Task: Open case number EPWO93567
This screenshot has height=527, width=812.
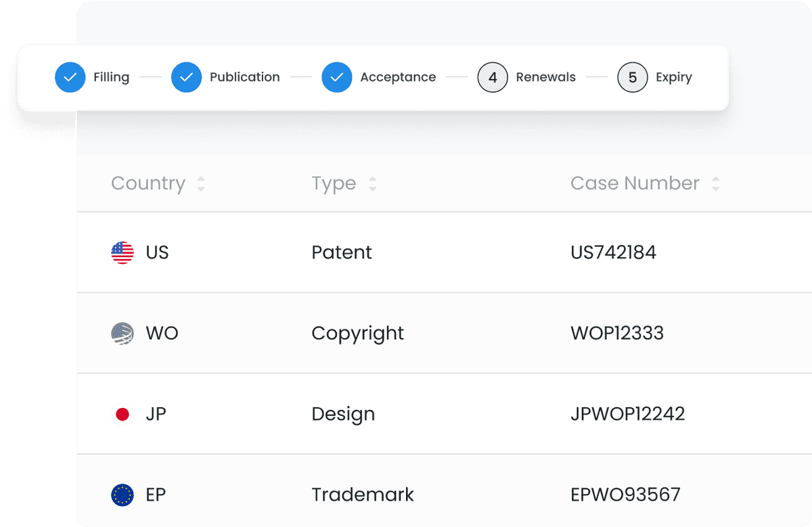Action: click(625, 495)
